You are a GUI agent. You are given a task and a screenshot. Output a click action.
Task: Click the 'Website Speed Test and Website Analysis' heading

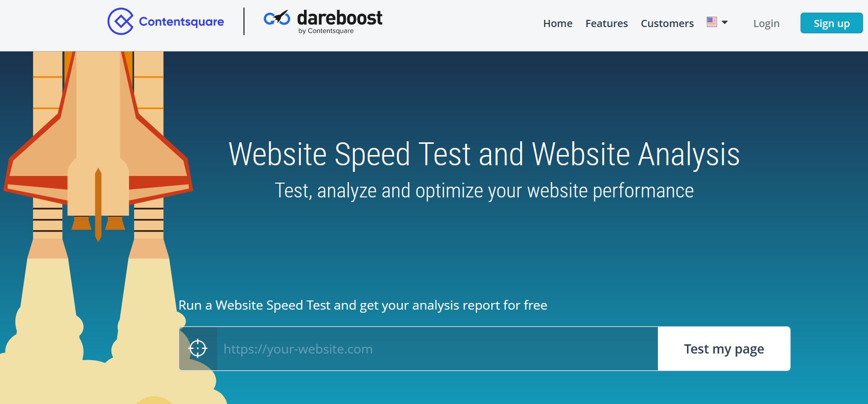coord(484,154)
